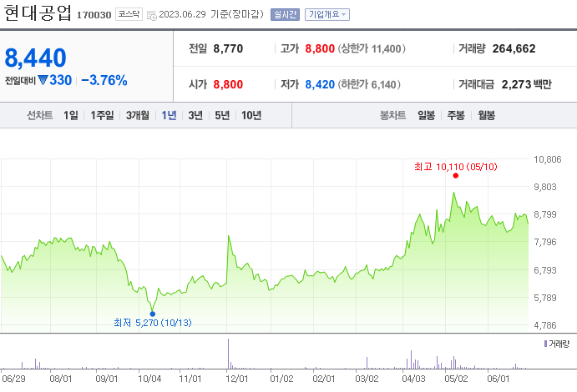This screenshot has width=577, height=392.
Task: Open the 일봉 candle chart
Action: pos(426,115)
